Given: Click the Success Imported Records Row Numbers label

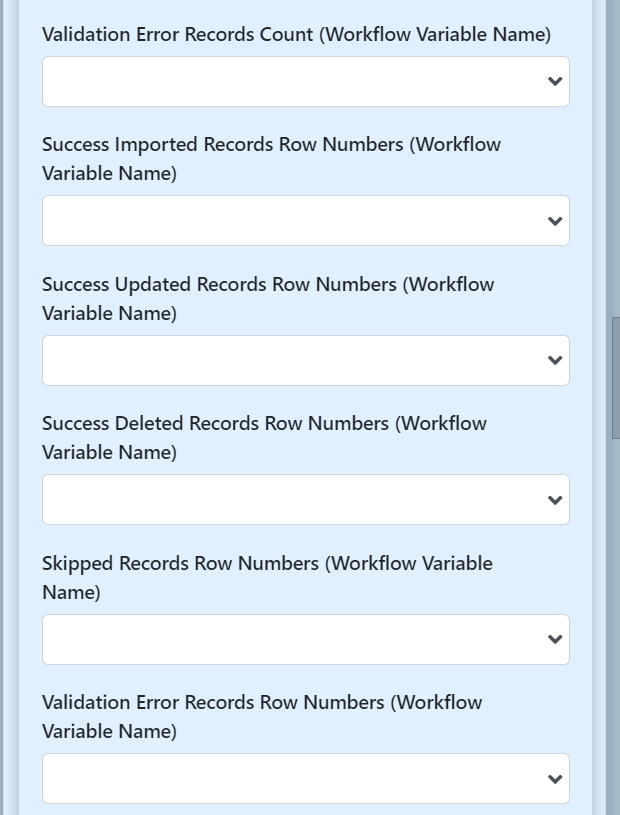Looking at the screenshot, I should coord(271,159).
